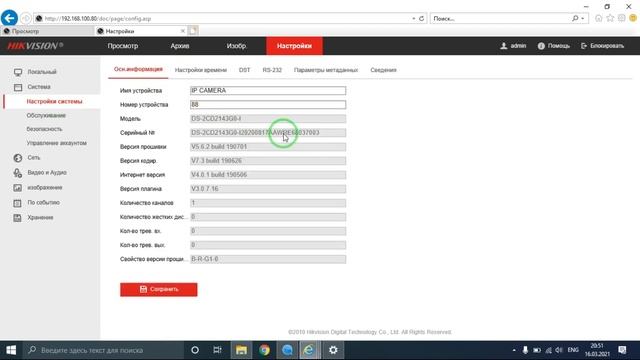The width and height of the screenshot is (640, 360).
Task: Click the Номер устройства input field
Action: click(x=268, y=104)
